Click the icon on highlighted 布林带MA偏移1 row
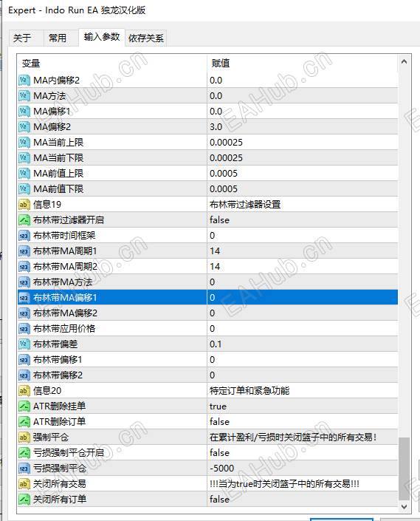 (x=24, y=297)
